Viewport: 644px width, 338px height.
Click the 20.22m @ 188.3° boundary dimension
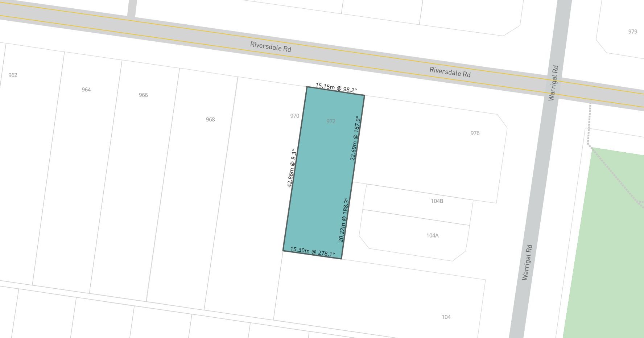click(x=343, y=220)
